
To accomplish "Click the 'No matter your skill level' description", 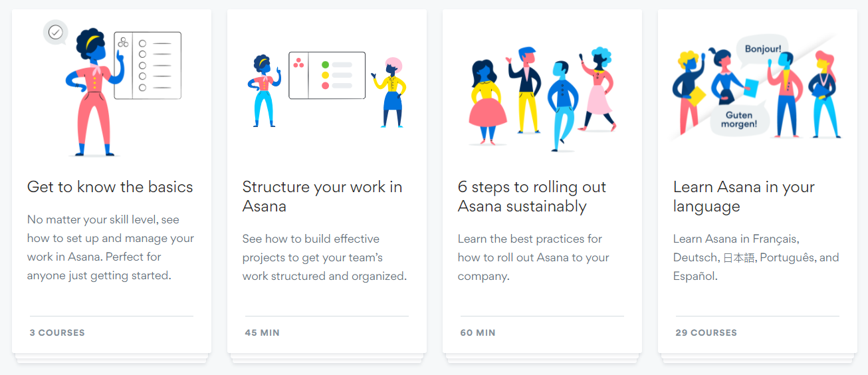I will 110,247.
